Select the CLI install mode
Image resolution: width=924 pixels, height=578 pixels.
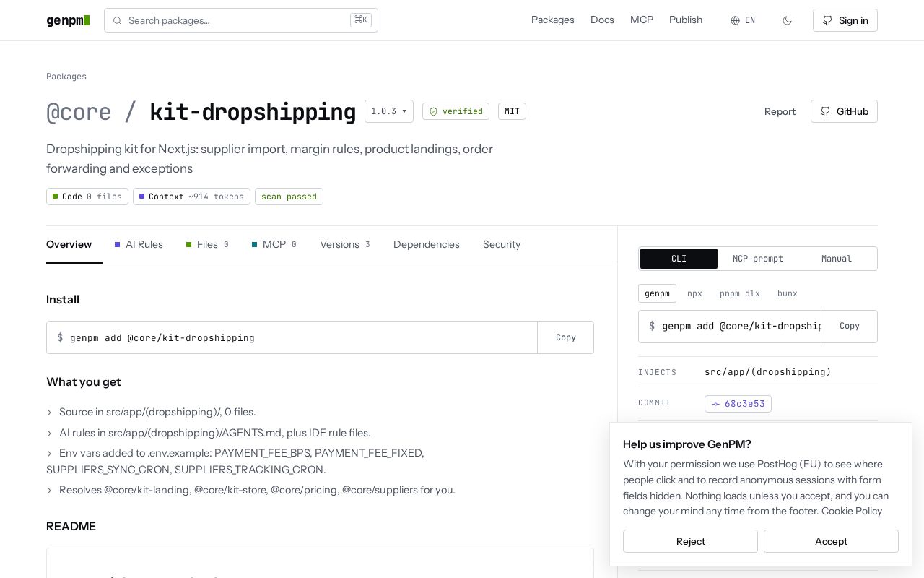679,259
